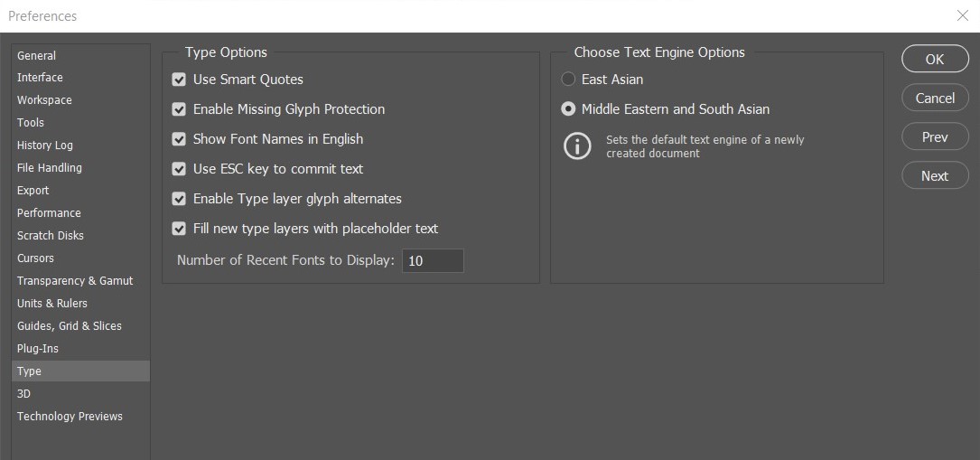980x460 pixels.
Task: Cancel the Preferences dialog
Action: point(935,98)
